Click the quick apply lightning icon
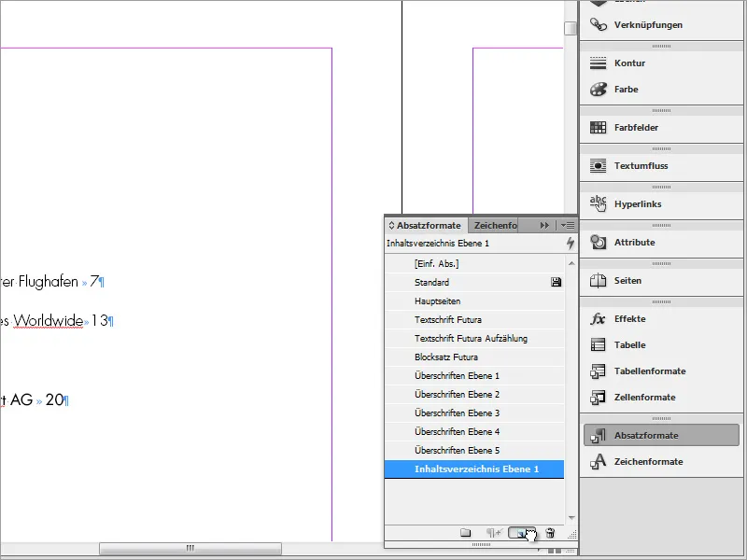Viewport: 747px width, 560px height. [571, 244]
